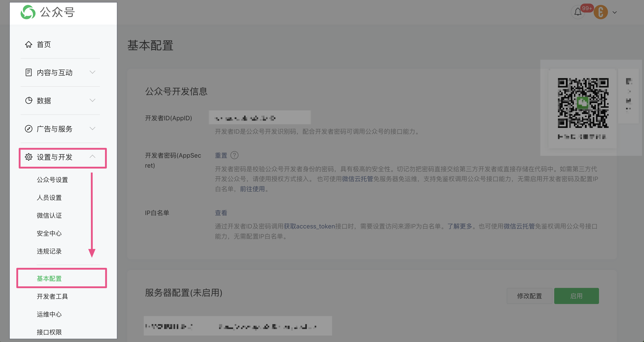The height and width of the screenshot is (342, 644).
Task: Click the 查看 link for IP白名单
Action: (221, 213)
